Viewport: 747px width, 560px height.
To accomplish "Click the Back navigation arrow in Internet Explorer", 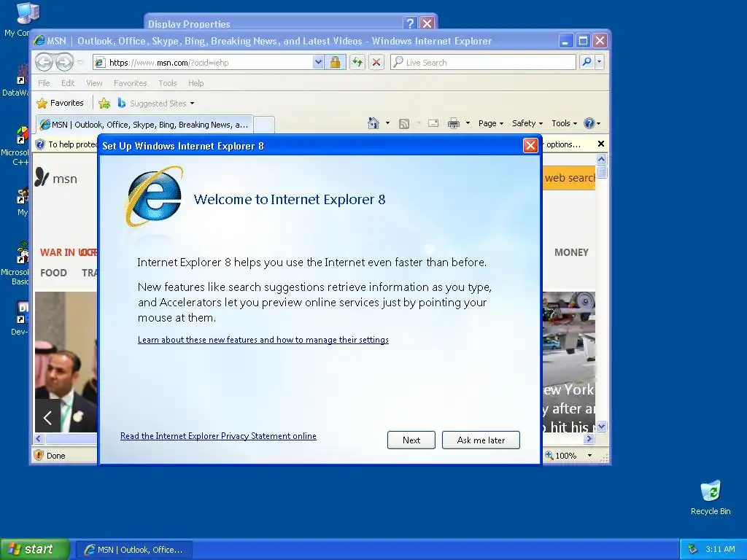I will point(44,62).
